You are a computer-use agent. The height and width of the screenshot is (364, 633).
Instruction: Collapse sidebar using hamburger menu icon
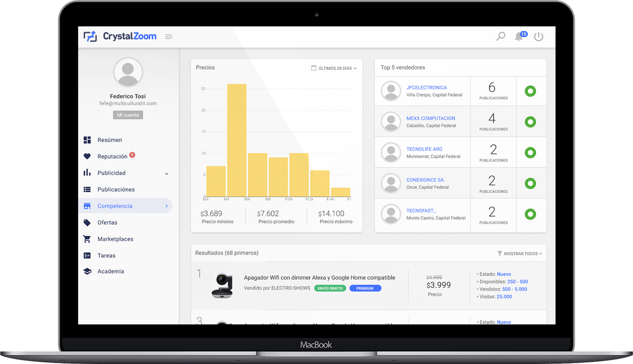168,36
